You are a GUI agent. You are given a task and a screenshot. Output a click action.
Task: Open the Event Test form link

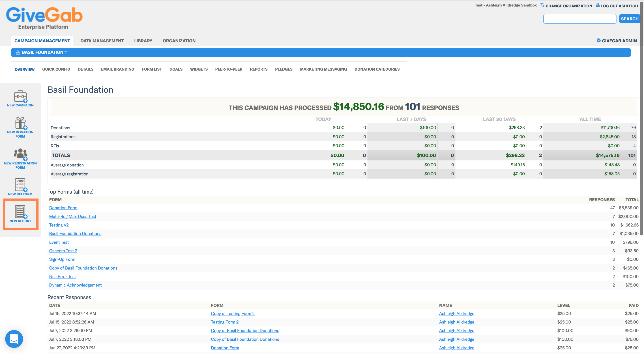(59, 242)
